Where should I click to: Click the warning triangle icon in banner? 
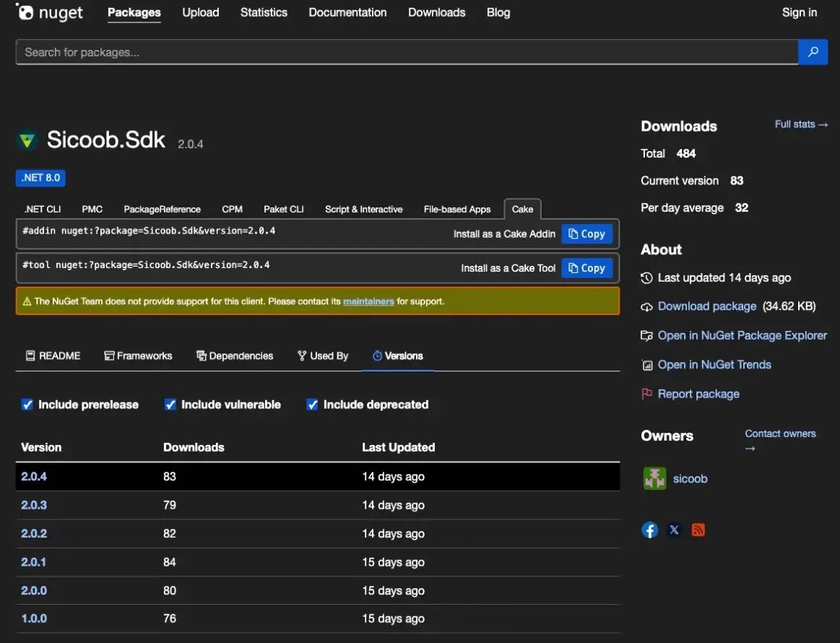click(x=27, y=302)
